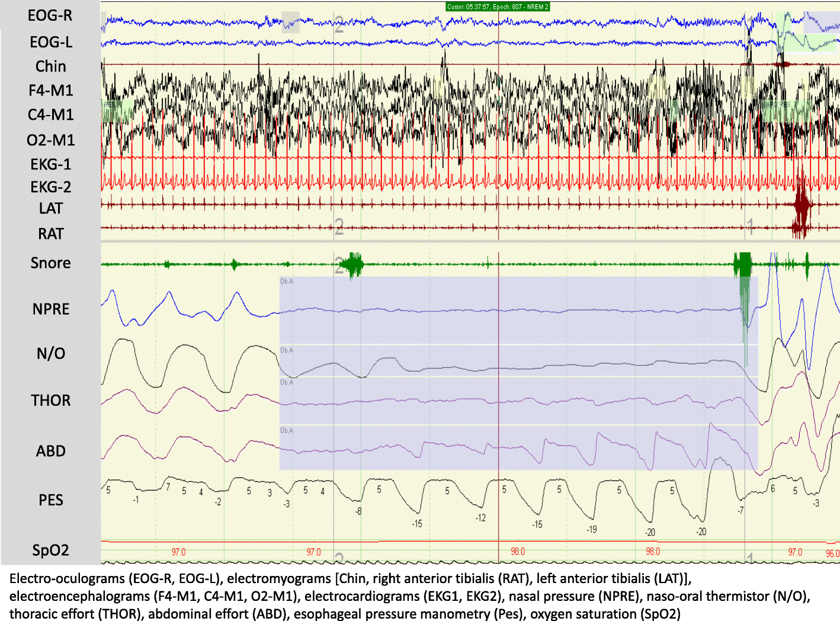
Task: Click the SpO2 reading 96.0
Action: (x=832, y=553)
